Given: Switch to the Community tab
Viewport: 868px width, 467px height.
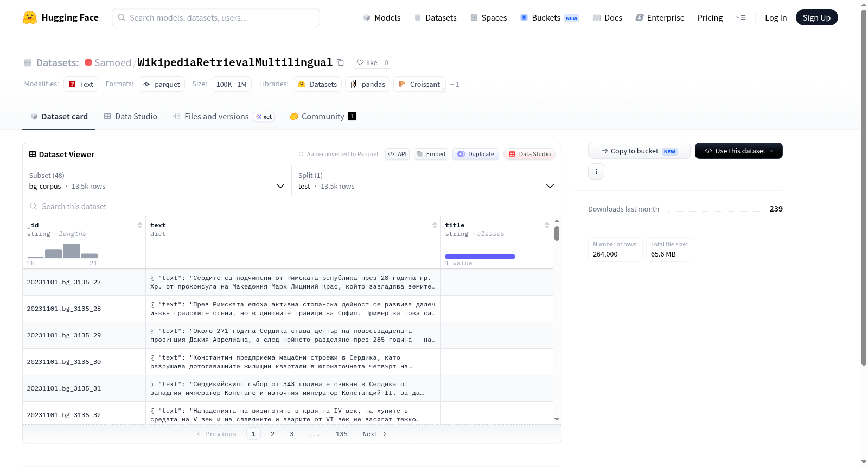Looking at the screenshot, I should pyautogui.click(x=323, y=116).
